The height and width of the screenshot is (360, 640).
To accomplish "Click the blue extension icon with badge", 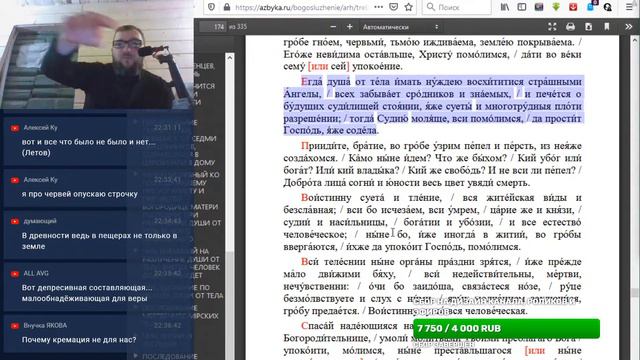I will click(x=591, y=6).
